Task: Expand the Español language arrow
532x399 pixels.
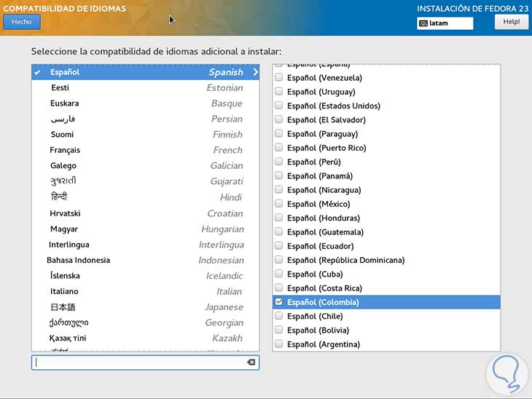Action: click(x=255, y=72)
